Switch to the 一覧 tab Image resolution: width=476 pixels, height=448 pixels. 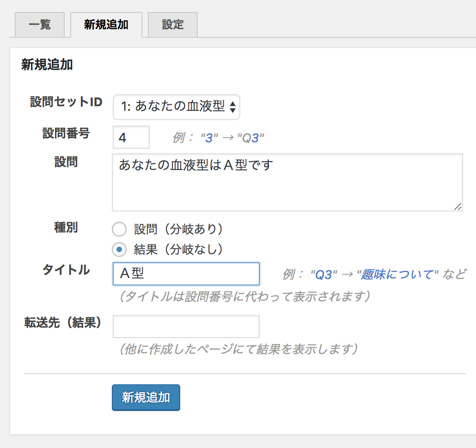point(40,25)
